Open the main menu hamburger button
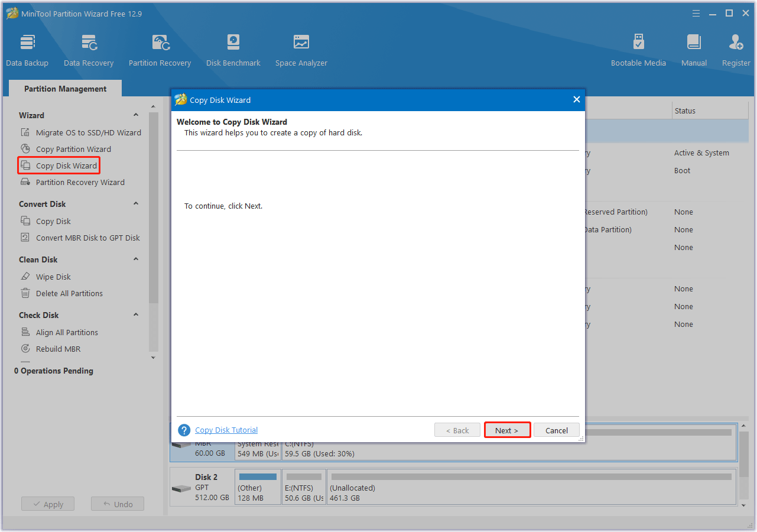The height and width of the screenshot is (532, 757). click(696, 13)
